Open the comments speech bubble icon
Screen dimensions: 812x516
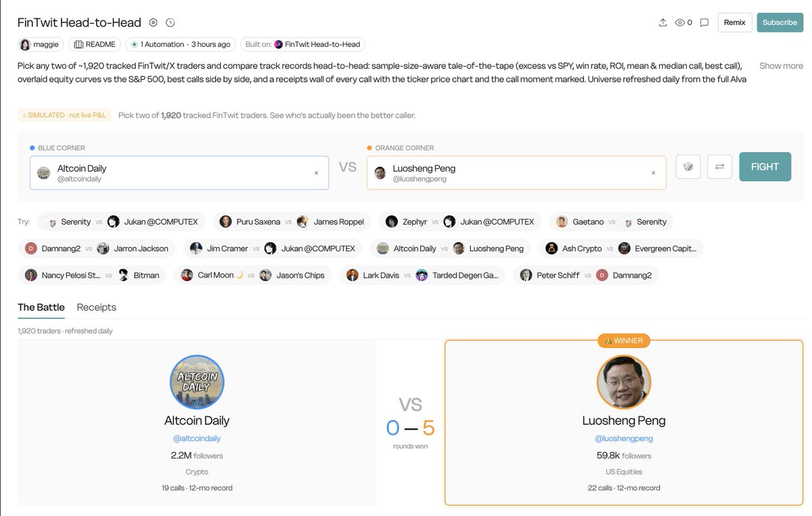click(704, 22)
